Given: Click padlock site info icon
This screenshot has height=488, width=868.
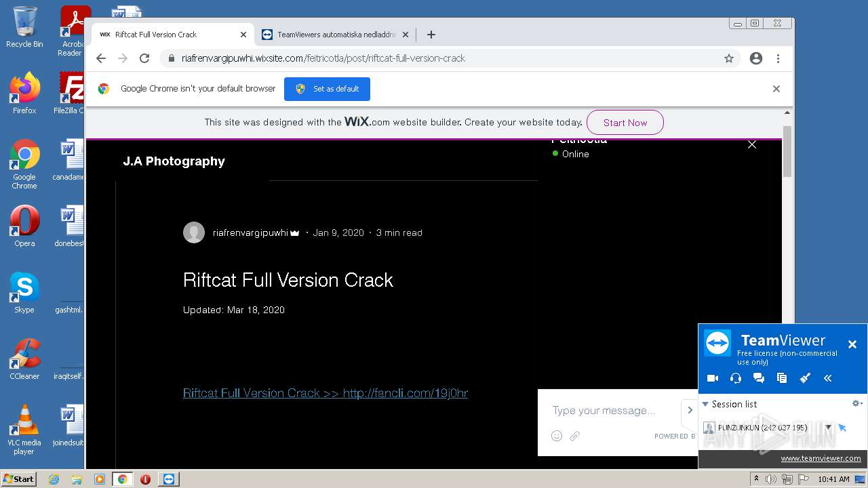Looking at the screenshot, I should tap(171, 58).
